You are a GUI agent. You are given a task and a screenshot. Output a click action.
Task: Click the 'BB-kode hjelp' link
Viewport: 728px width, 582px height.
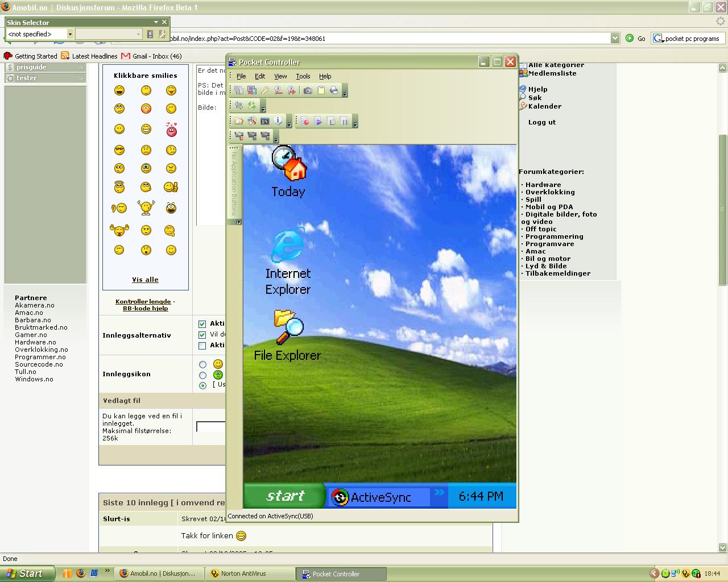point(146,309)
